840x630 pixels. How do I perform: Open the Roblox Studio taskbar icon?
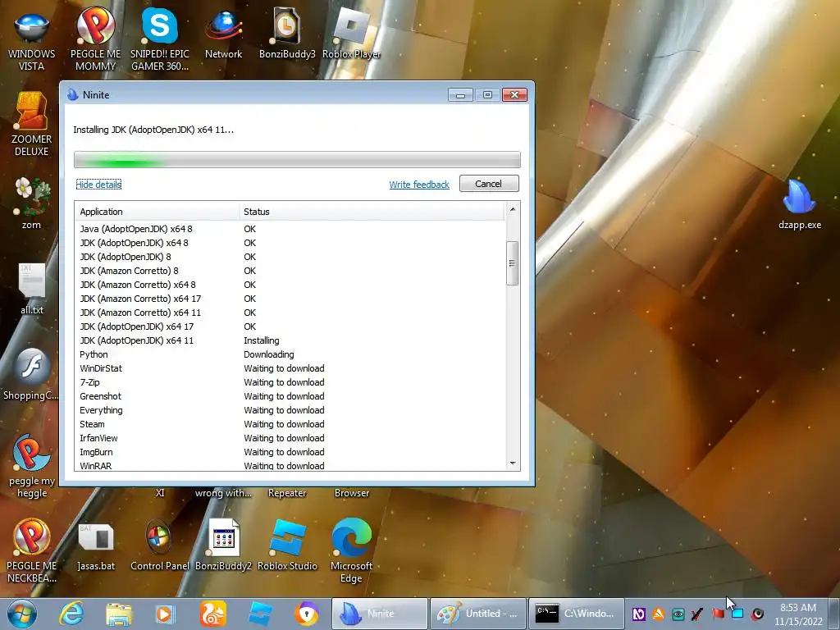pos(260,614)
